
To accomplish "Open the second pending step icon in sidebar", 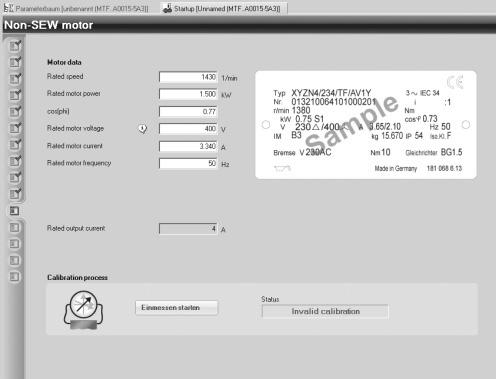I will 14,244.
